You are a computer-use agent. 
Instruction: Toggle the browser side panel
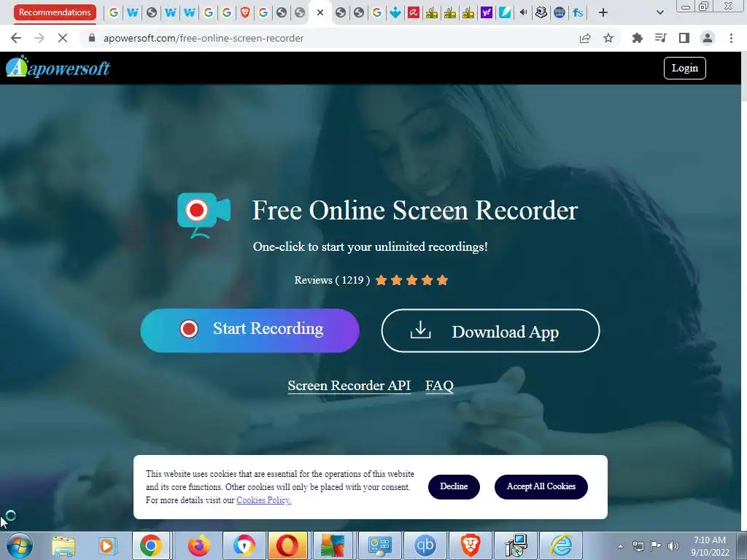[684, 38]
